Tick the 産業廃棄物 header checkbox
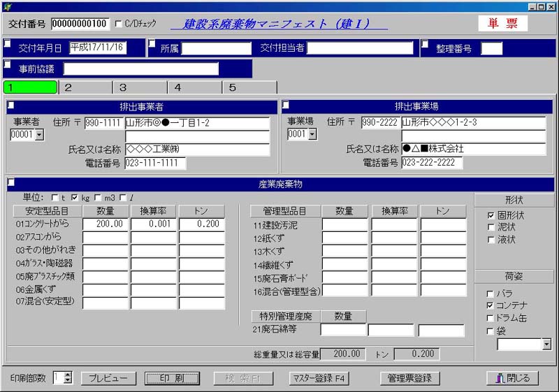559x392 pixels. 11,182
